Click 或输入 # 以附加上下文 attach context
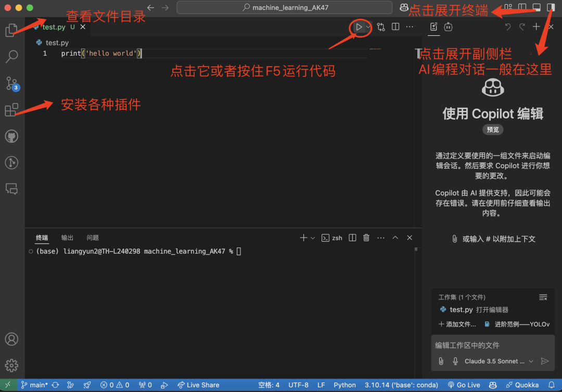Viewport: 562px width, 392px height. pos(493,239)
